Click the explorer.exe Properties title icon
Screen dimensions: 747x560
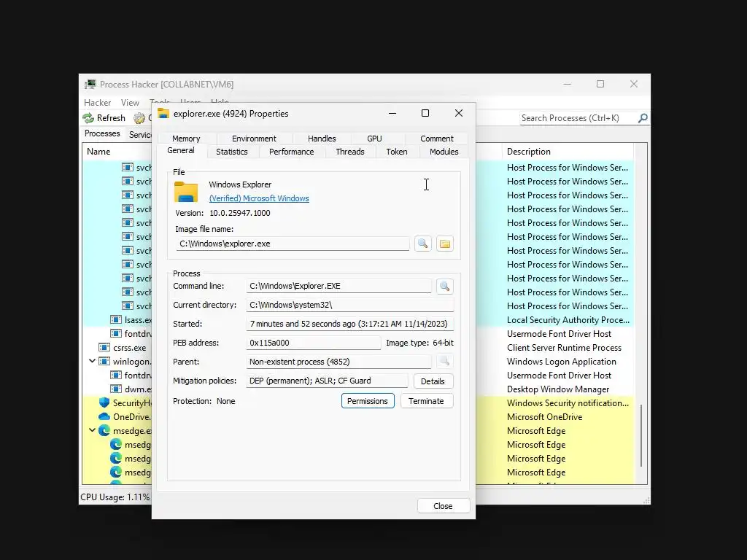(163, 113)
